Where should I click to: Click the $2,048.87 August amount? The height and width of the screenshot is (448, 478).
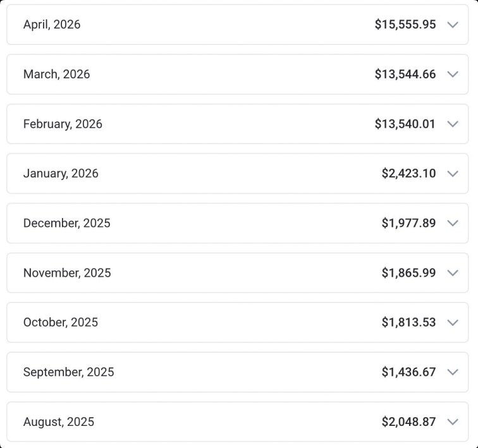click(x=408, y=422)
